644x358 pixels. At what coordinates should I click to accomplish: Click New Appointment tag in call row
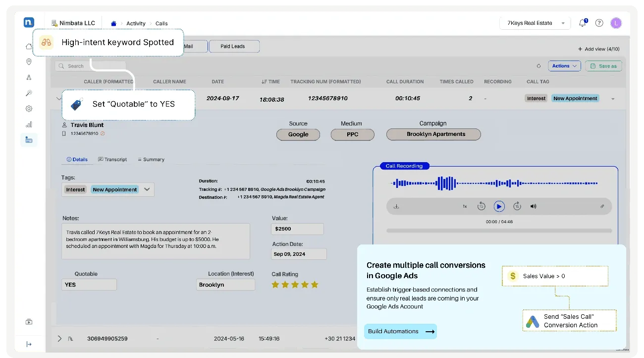tap(575, 99)
